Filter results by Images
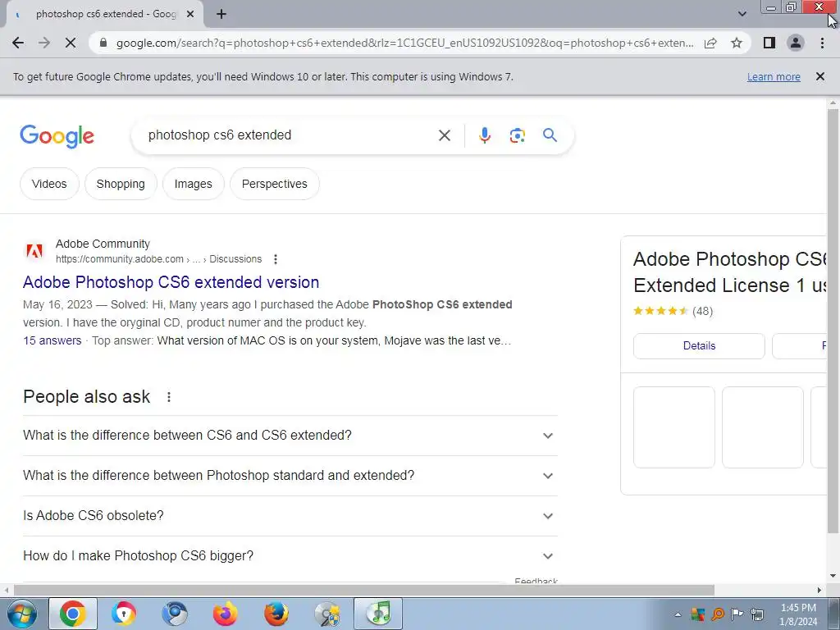Viewport: 840px width, 630px height. point(193,184)
